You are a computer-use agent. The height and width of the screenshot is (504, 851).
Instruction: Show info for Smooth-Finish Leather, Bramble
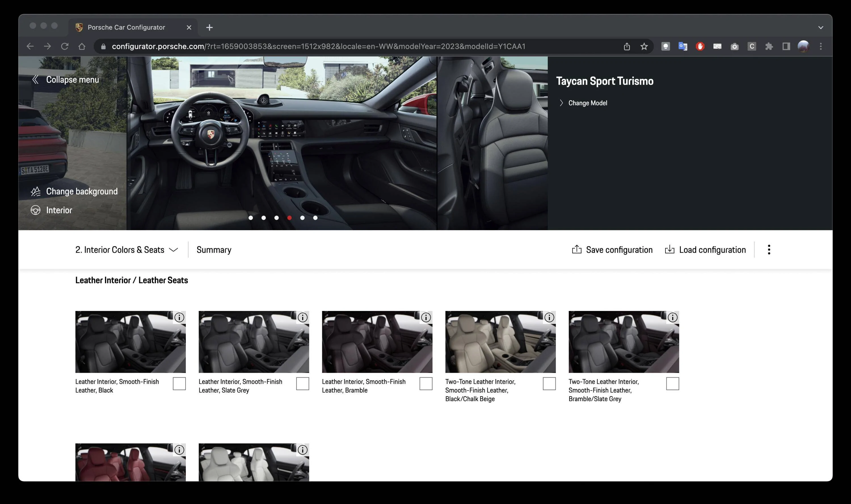[x=426, y=317]
